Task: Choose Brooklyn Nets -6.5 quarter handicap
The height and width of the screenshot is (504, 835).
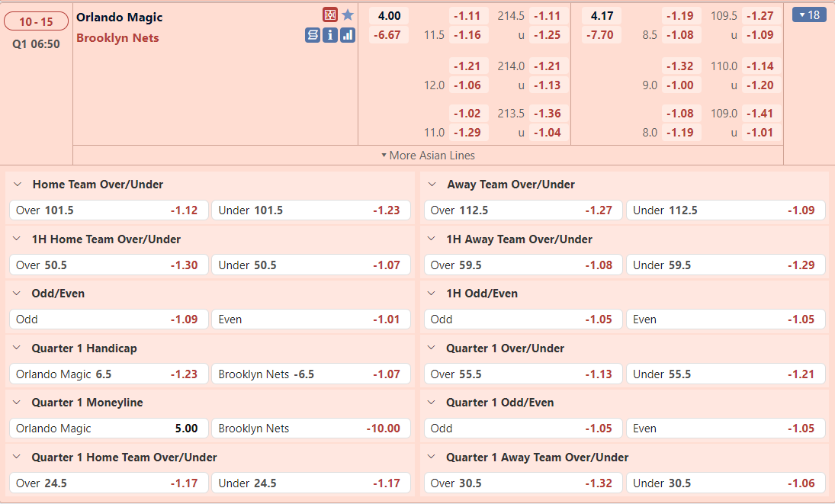Action: pyautogui.click(x=311, y=374)
